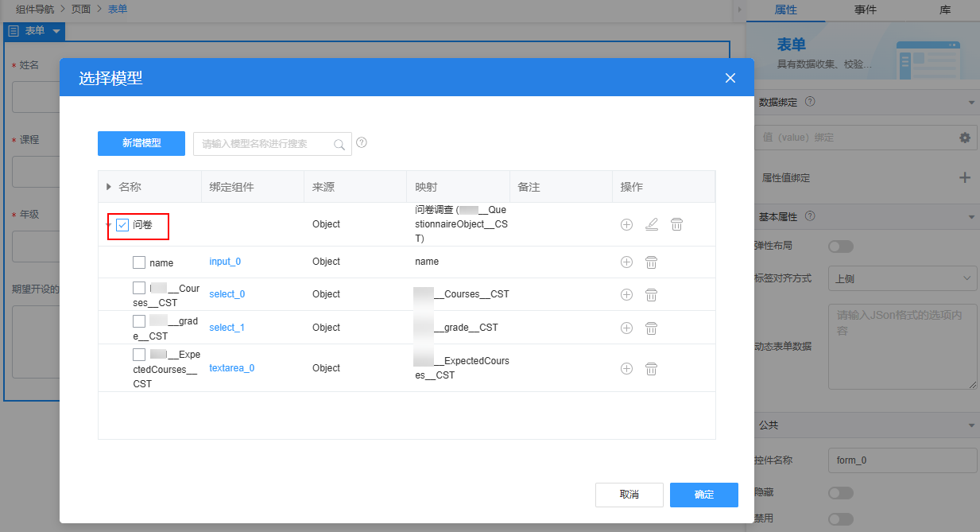Switch to the 事件 tab

[x=866, y=10]
